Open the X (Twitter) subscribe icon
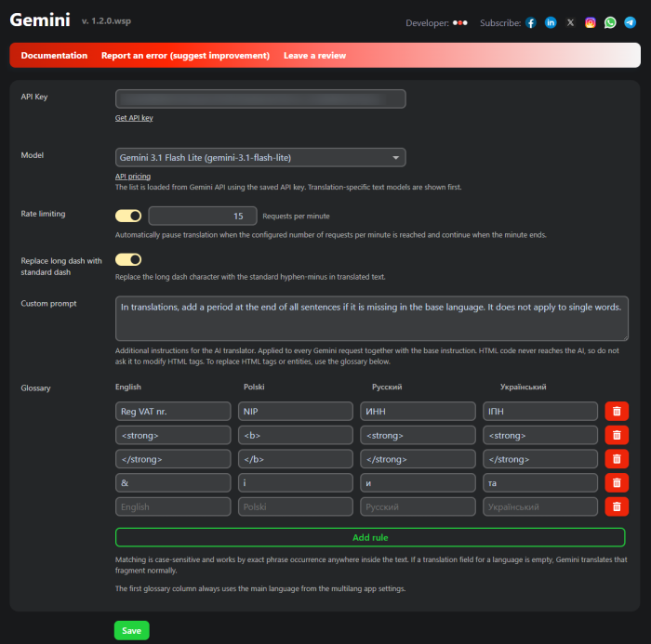 pyautogui.click(x=570, y=23)
